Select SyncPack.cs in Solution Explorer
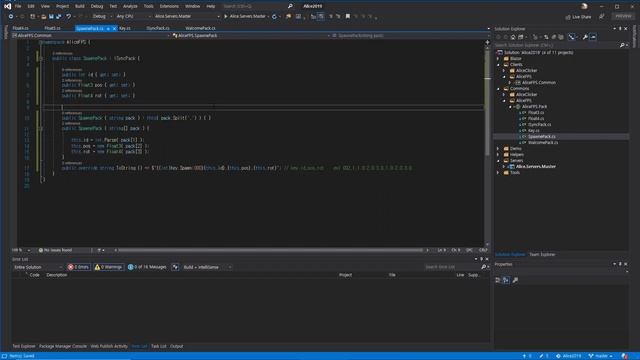Screen dimensions: 640x360 (540, 124)
